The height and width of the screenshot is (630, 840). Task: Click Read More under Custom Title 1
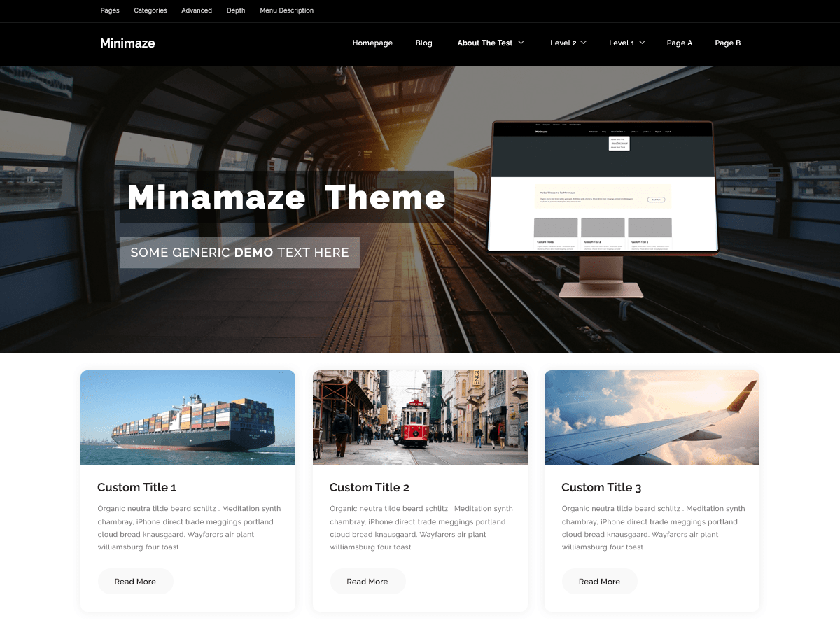pos(135,581)
